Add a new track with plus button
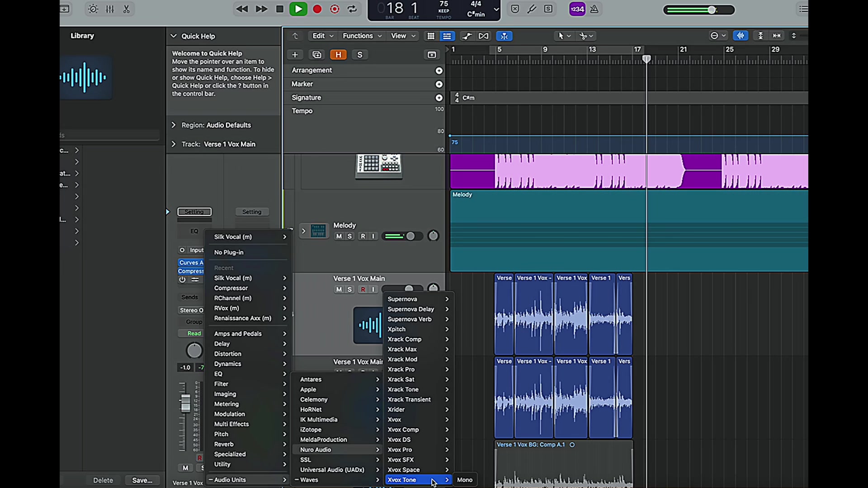The height and width of the screenshot is (488, 868). click(x=295, y=55)
